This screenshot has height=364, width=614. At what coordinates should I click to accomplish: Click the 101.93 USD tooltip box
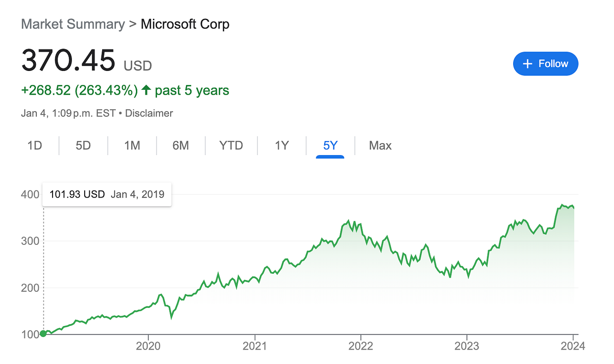coord(107,194)
